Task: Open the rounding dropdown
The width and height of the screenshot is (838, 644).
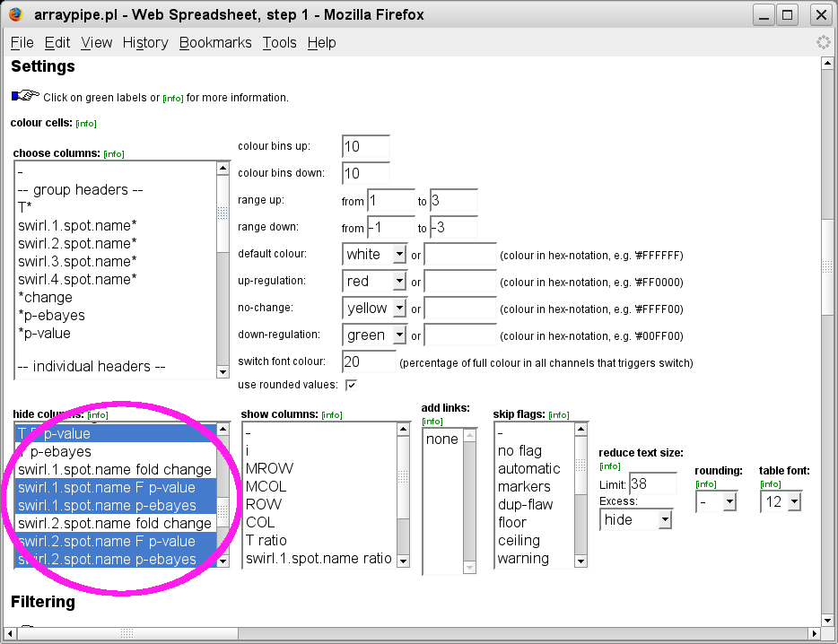Action: 716,502
